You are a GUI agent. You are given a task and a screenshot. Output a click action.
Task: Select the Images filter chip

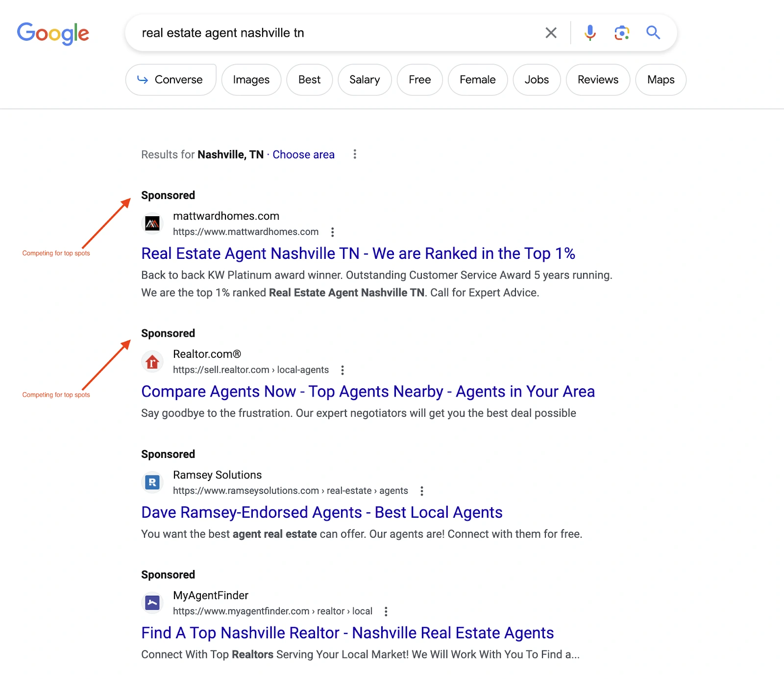(x=251, y=80)
